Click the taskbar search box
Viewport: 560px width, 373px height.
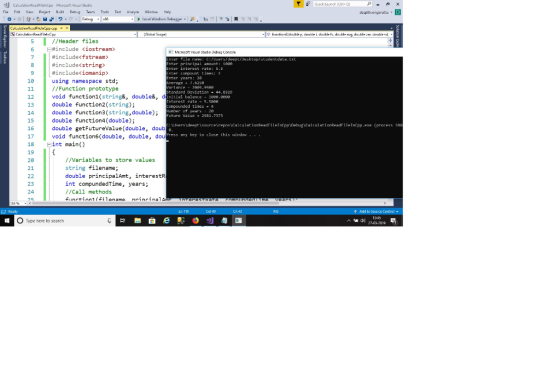tap(65, 221)
